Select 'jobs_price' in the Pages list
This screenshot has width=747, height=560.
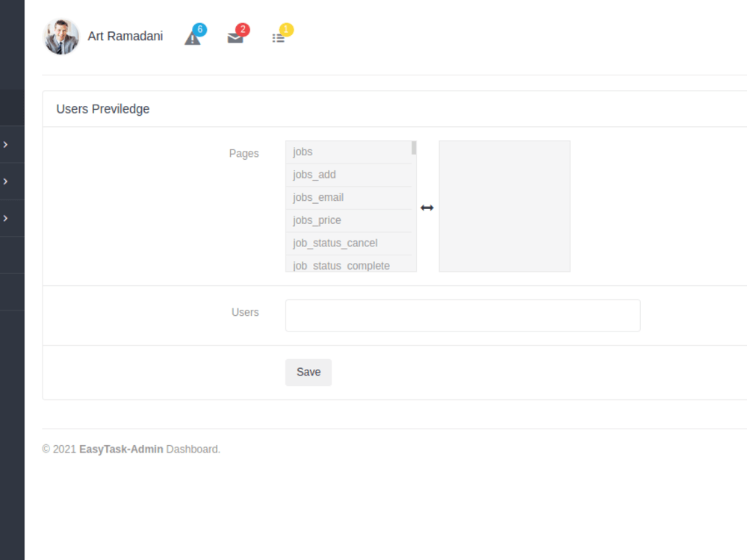[x=349, y=220]
